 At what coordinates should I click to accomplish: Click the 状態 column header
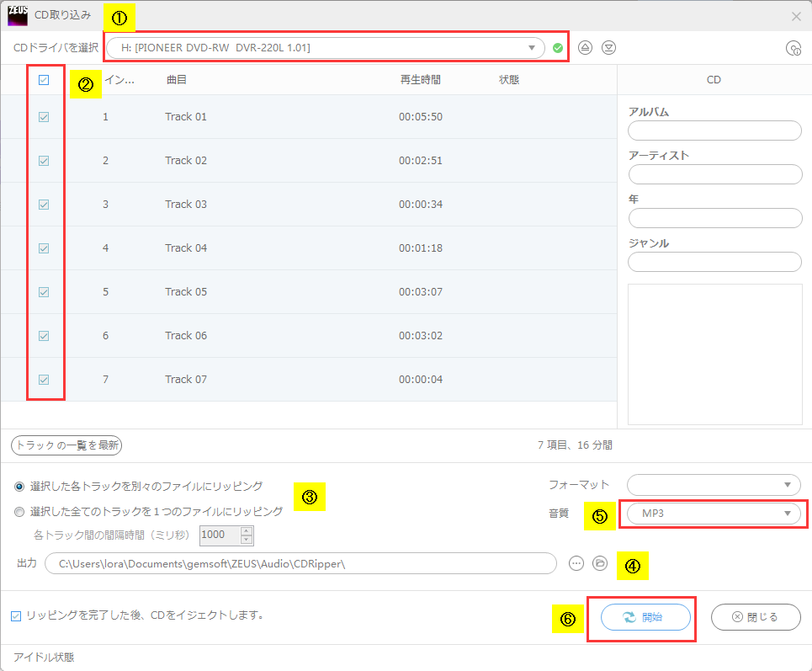pyautogui.click(x=509, y=80)
